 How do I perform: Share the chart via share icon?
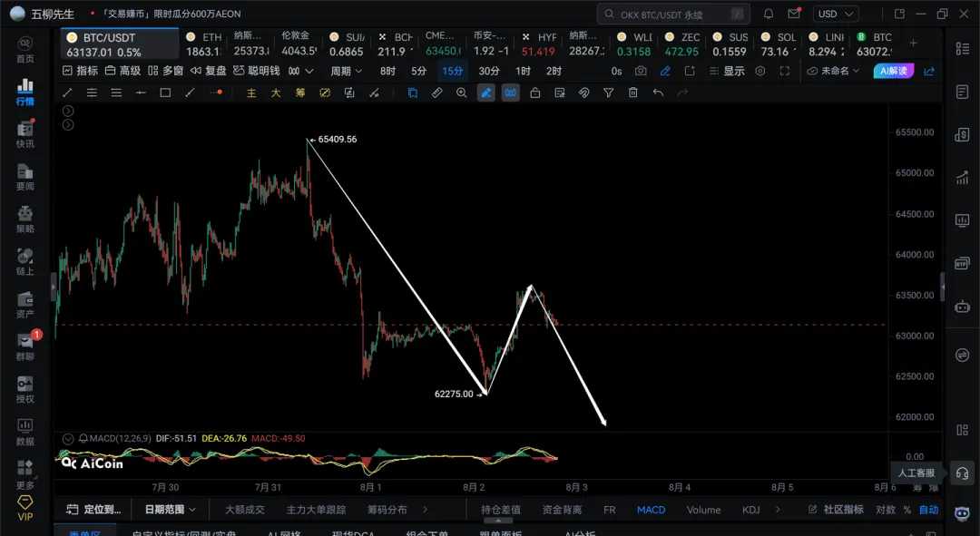pos(929,72)
